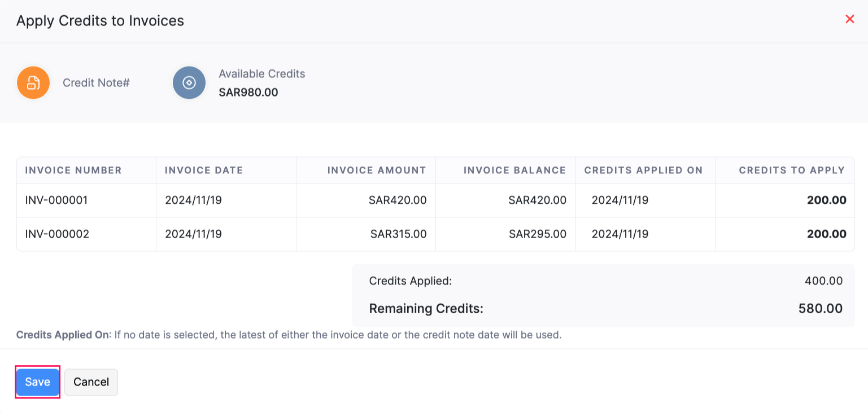Screen dimensions: 868x412
Task: Click the Invoice Balance column header
Action: tap(514, 170)
